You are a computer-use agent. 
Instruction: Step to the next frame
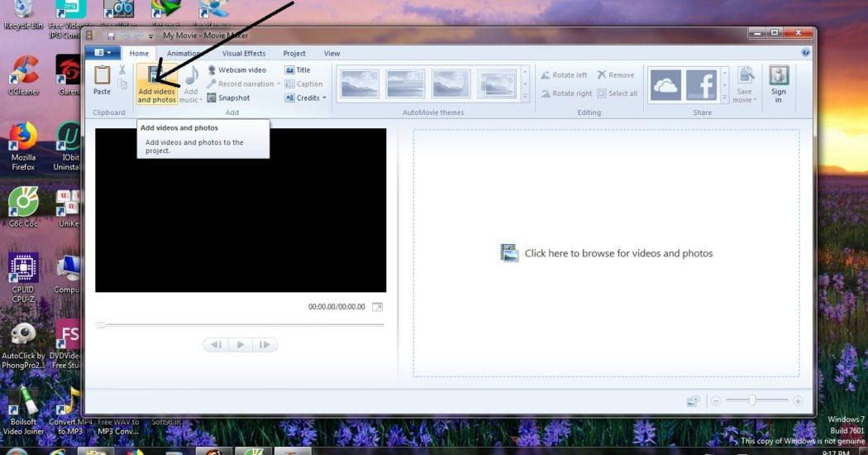point(265,345)
